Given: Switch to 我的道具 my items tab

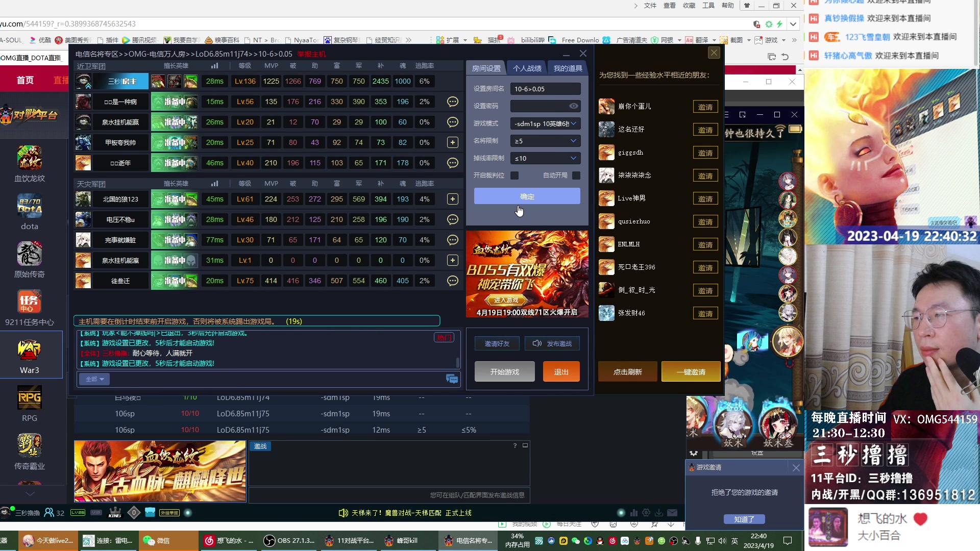Looking at the screenshot, I should (x=568, y=68).
